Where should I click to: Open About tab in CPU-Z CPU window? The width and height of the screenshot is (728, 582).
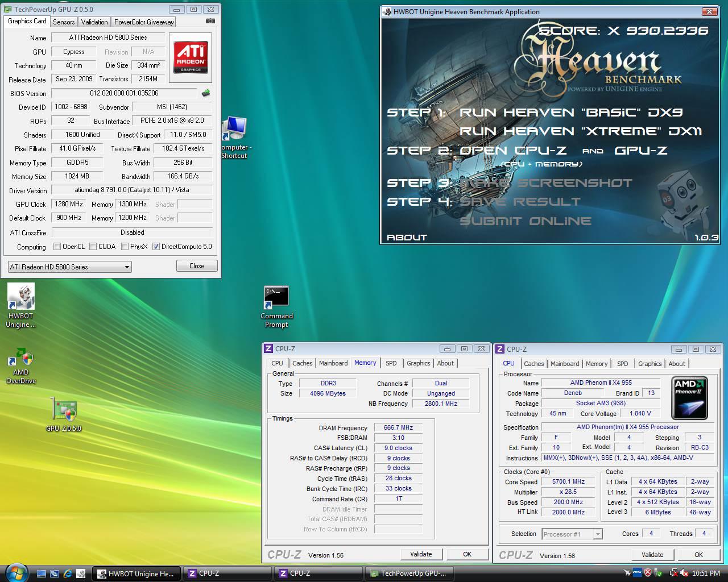(677, 364)
